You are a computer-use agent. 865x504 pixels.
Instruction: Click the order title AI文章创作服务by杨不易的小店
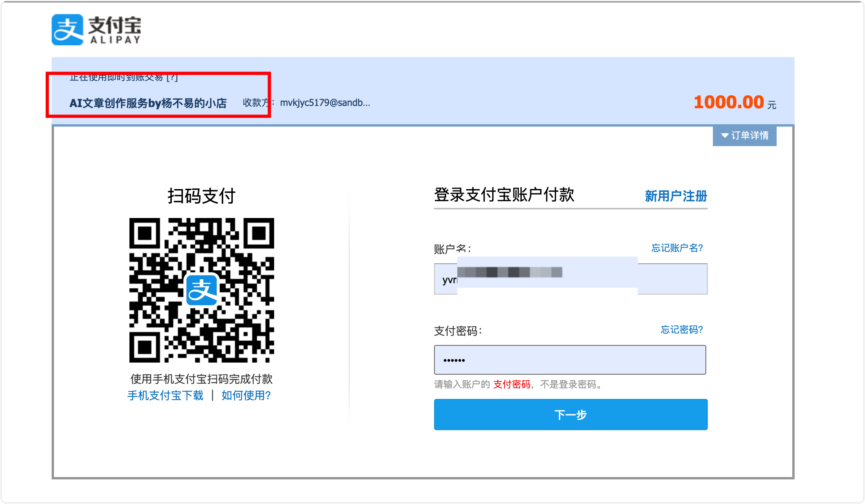[x=148, y=103]
